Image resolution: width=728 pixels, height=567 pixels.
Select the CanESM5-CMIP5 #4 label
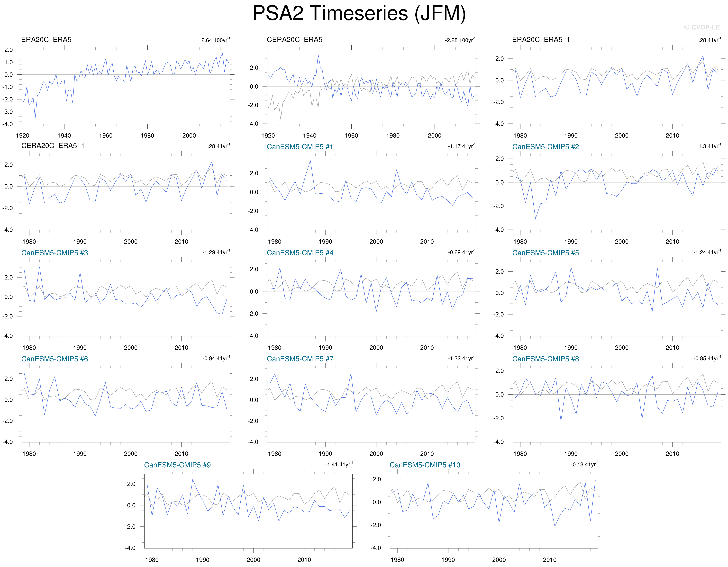click(300, 253)
